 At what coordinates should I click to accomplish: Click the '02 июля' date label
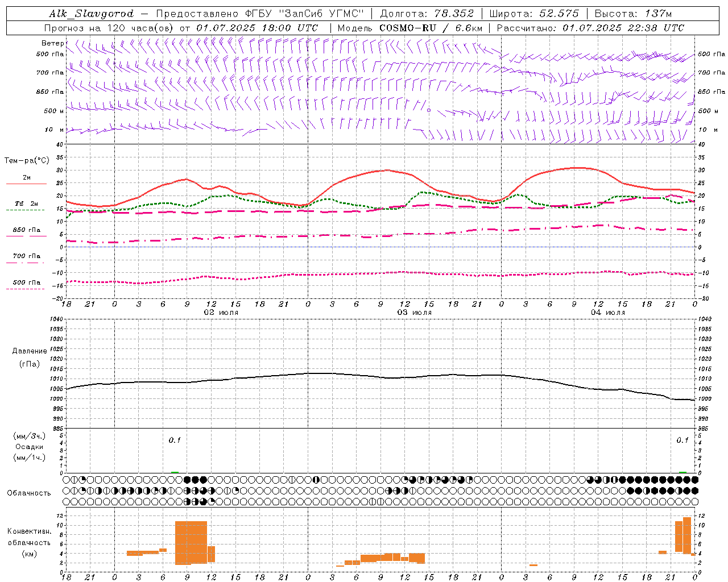[x=221, y=313]
